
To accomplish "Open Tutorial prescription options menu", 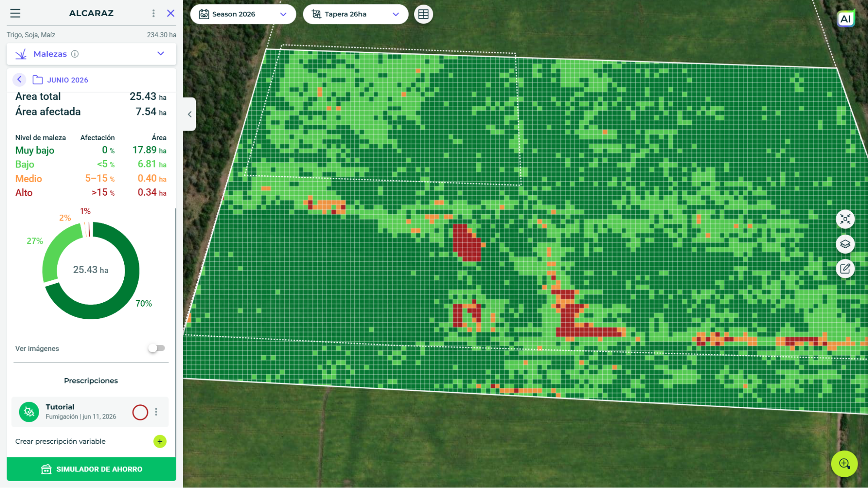I will (156, 412).
